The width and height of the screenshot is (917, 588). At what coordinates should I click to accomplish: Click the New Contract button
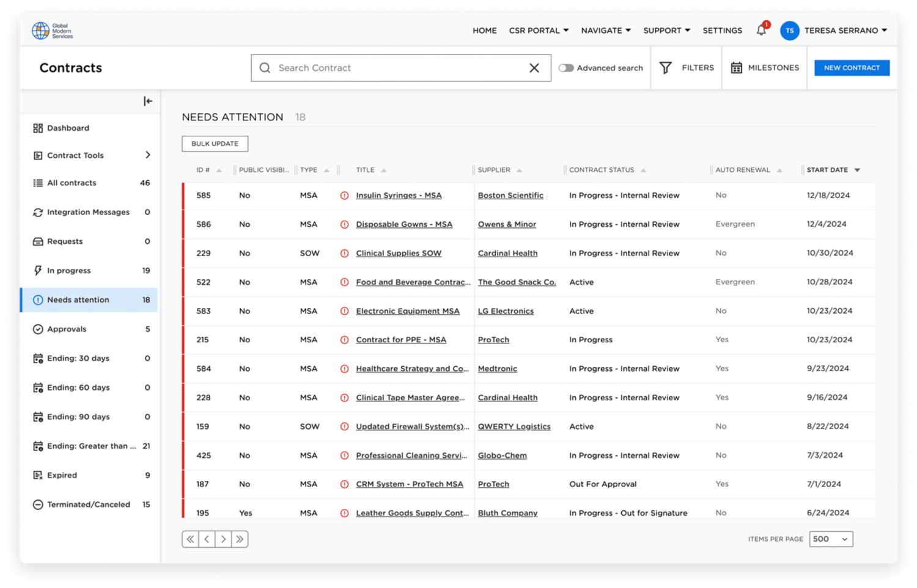click(852, 68)
